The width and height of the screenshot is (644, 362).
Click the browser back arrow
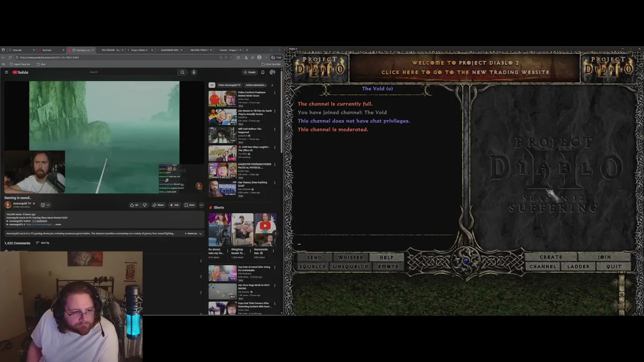point(4,57)
